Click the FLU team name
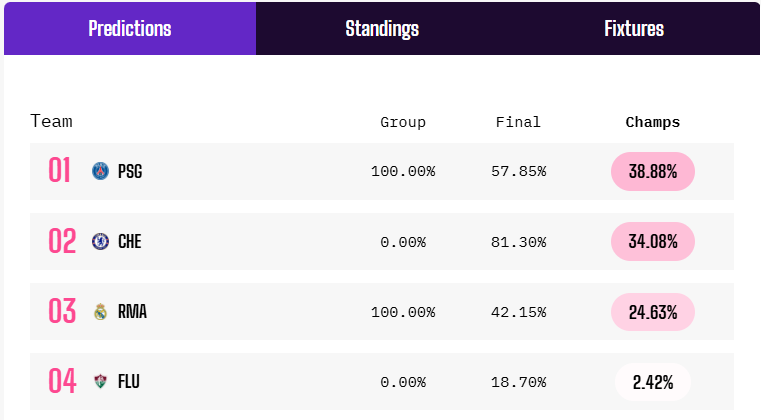Viewport: 761px width, 420px height. click(129, 381)
